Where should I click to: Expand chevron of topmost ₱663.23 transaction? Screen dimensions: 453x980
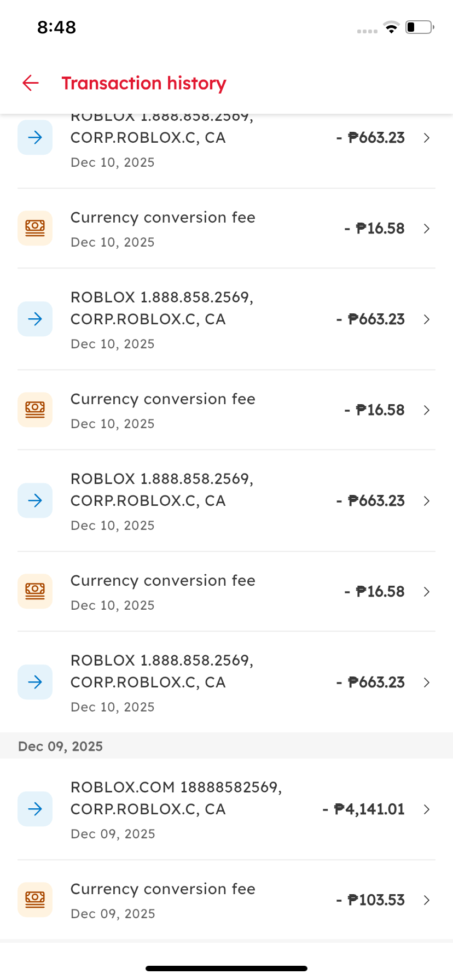coord(427,138)
